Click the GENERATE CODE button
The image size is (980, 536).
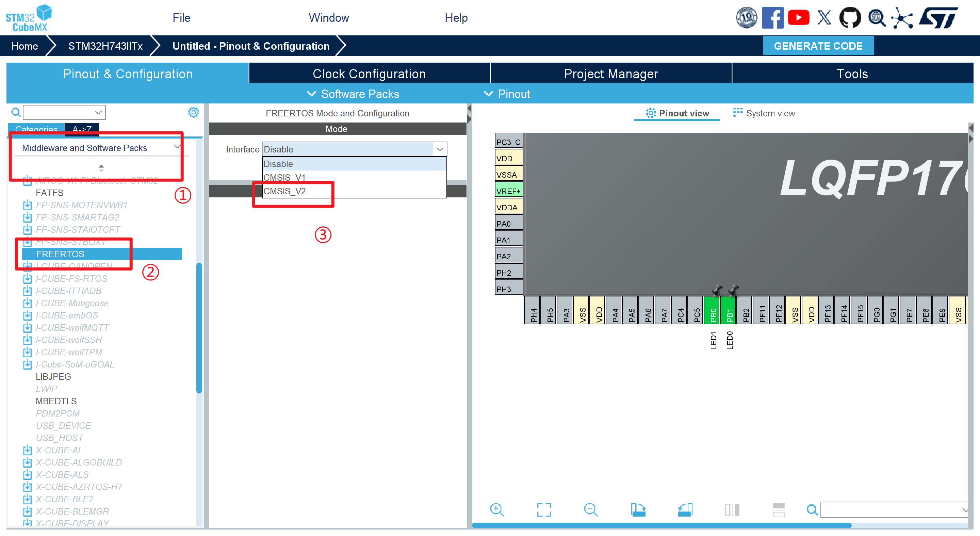[818, 46]
